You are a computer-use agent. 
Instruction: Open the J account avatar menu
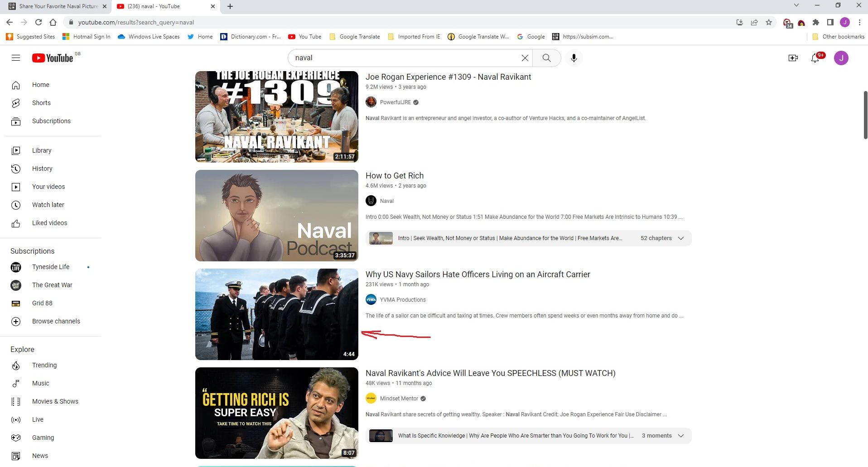pyautogui.click(x=841, y=58)
